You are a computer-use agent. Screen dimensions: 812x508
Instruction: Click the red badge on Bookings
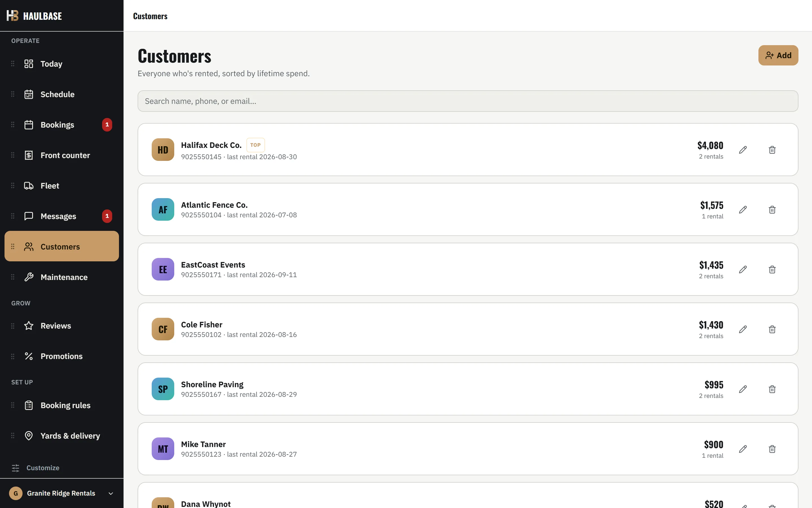(x=107, y=125)
